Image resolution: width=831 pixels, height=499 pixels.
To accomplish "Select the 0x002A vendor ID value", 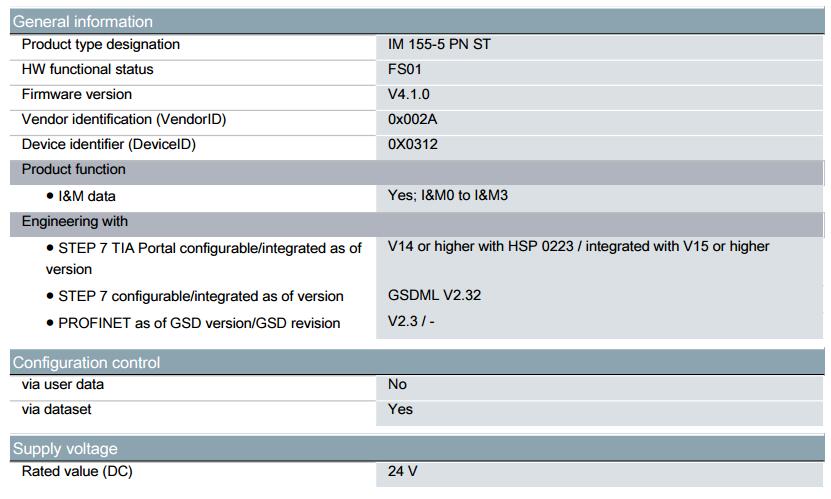I will point(412,119).
